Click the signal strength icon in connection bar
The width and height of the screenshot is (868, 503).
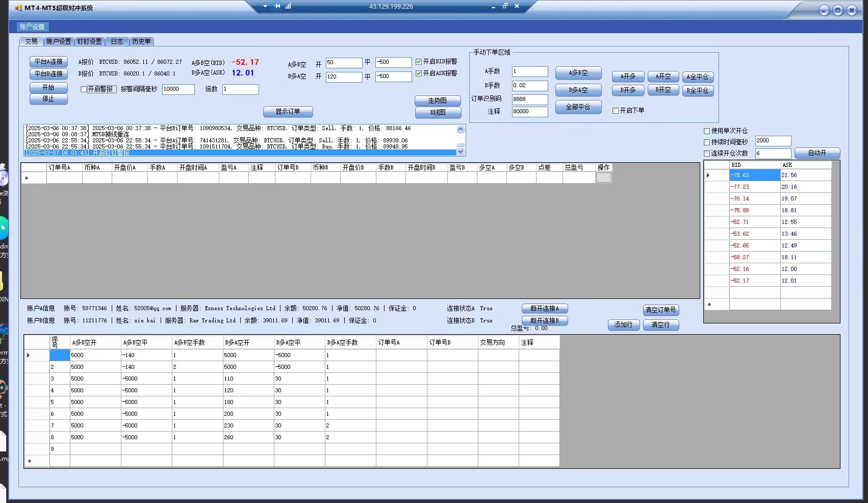tap(288, 6)
